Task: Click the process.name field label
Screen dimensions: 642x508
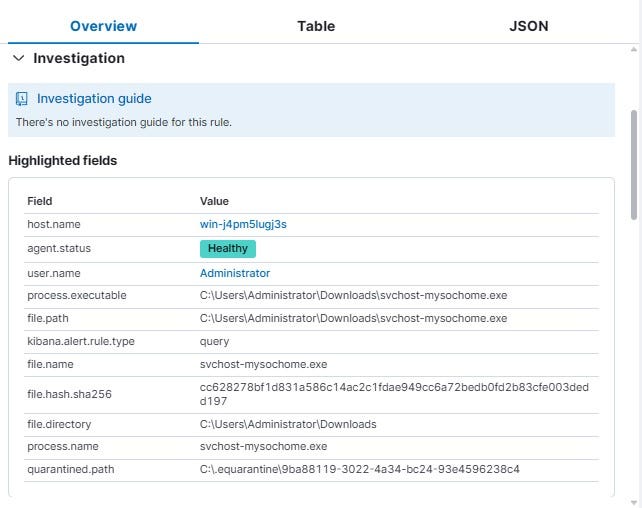Action: coord(63,446)
